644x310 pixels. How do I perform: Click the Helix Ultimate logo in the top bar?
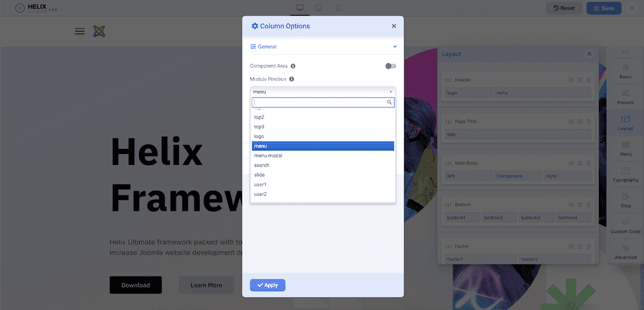(x=36, y=8)
